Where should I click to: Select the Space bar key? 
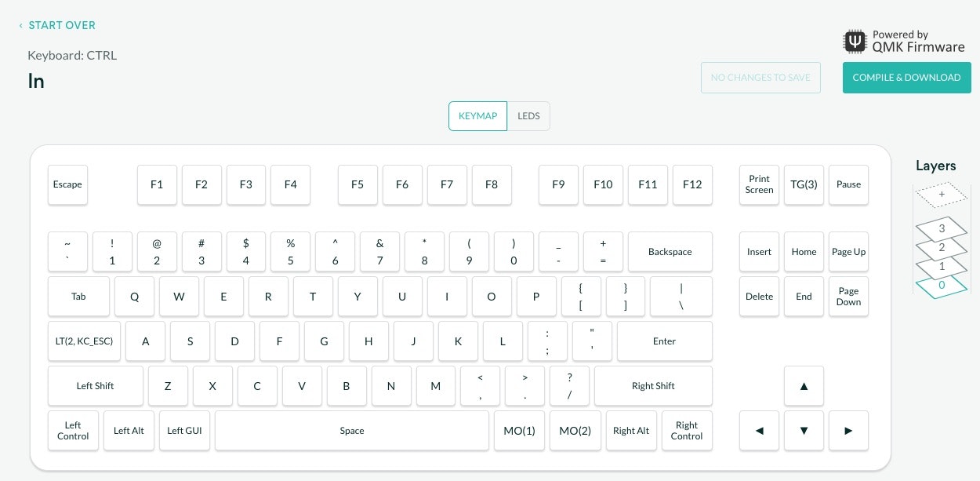[x=351, y=431]
